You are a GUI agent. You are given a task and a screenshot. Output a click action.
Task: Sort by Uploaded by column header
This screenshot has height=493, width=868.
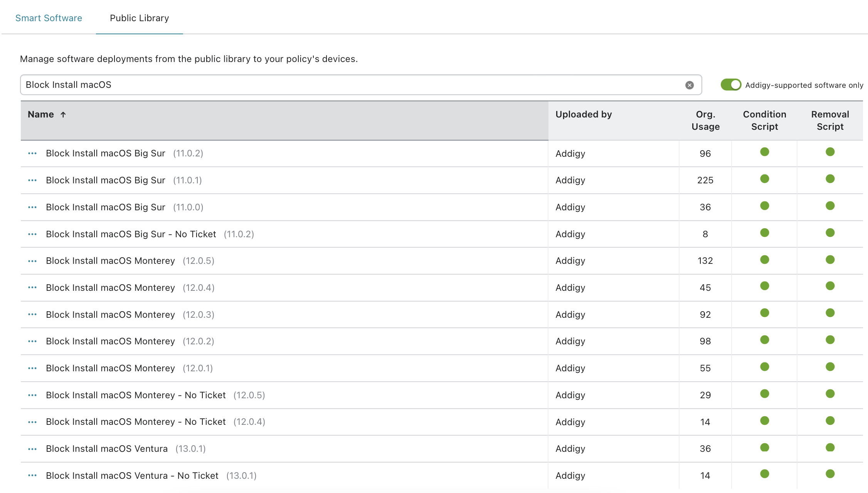(x=584, y=114)
